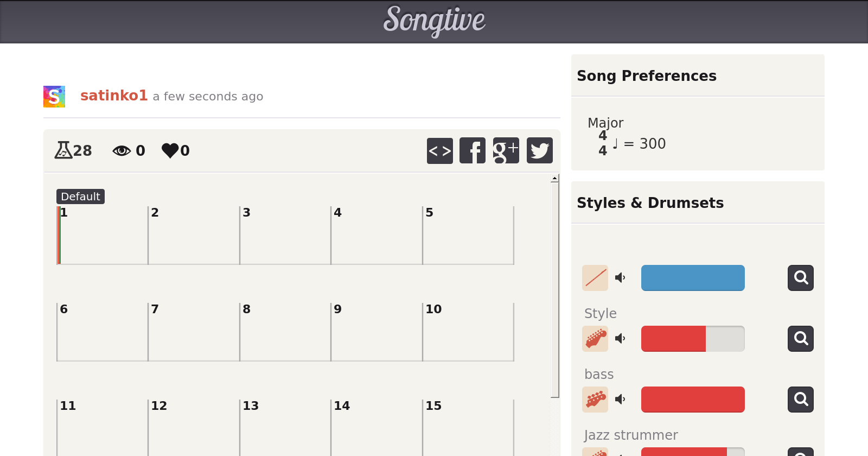Click the Default section label
This screenshot has width=868, height=456.
(x=80, y=197)
